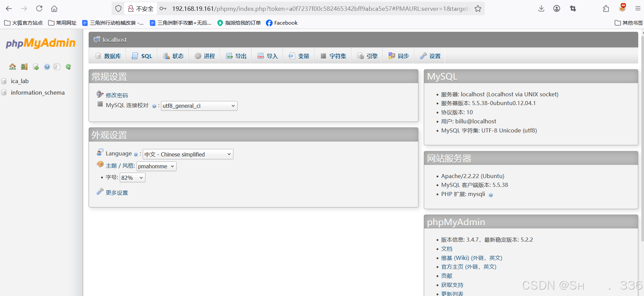Log out using the door icon
The width and height of the screenshot is (644, 296).
click(x=24, y=67)
